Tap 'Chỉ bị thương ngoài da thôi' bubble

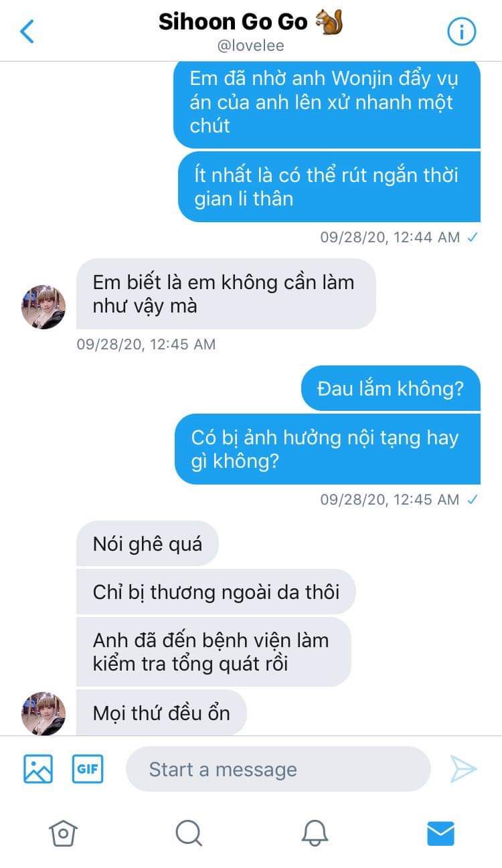(216, 592)
